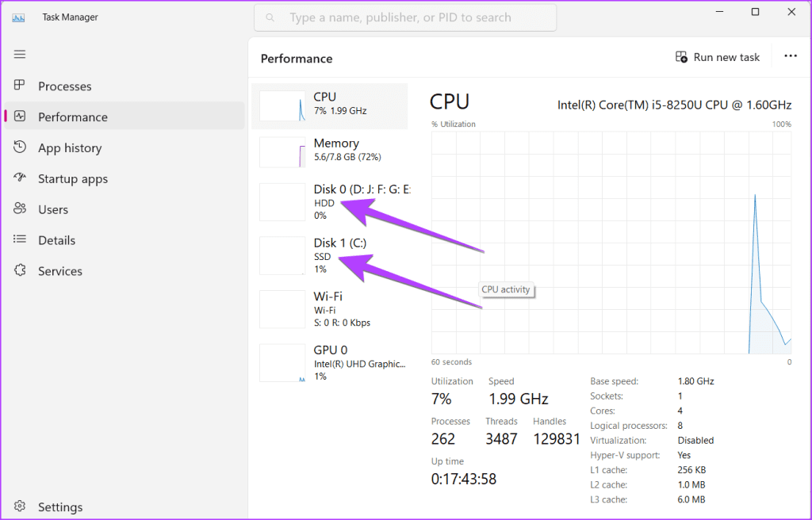Click the Performance sidebar icon
Viewport: 812px width, 520px height.
21,117
